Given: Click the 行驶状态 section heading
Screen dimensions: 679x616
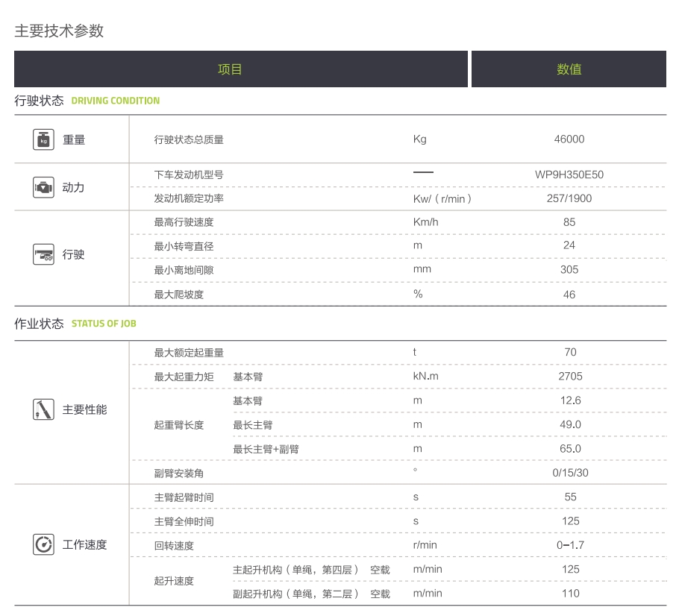Looking at the screenshot, I should pyautogui.click(x=39, y=101).
